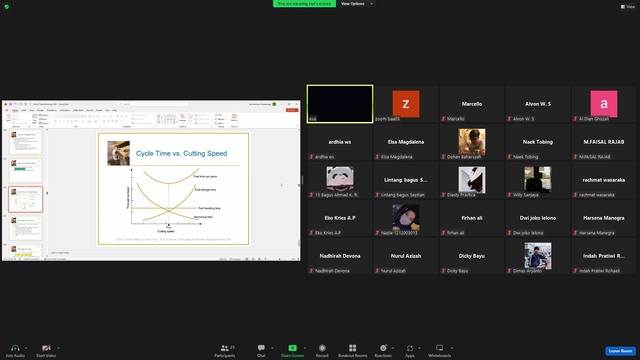Image resolution: width=640 pixels, height=360 pixels.
Task: Expand the arrow next to Reactions
Action: 393,348
